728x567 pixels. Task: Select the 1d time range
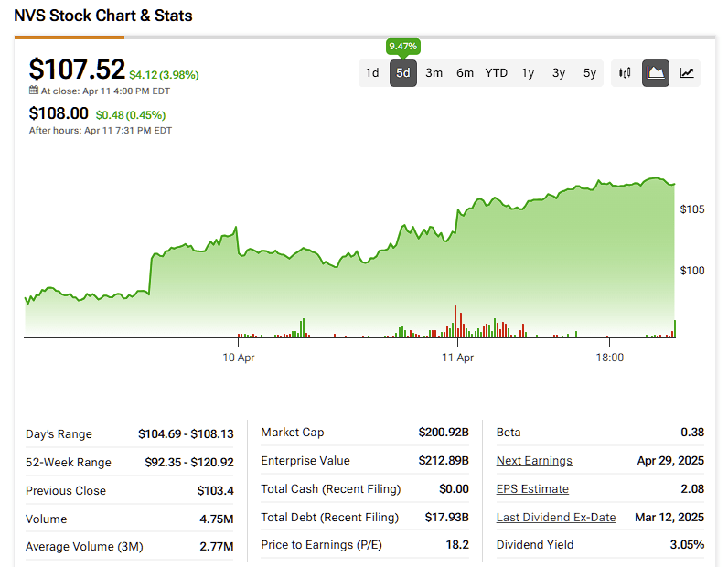(x=372, y=73)
